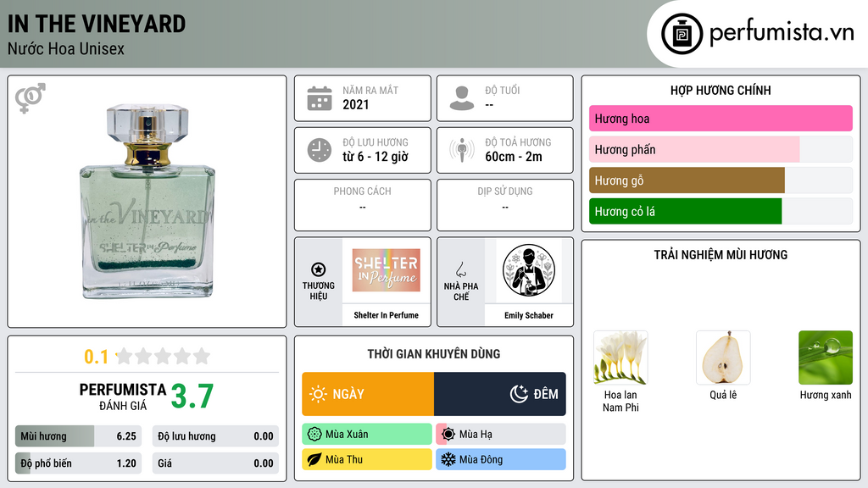Click the Dịp sử dụng card
Screen dimensions: 868x488
[505, 205]
